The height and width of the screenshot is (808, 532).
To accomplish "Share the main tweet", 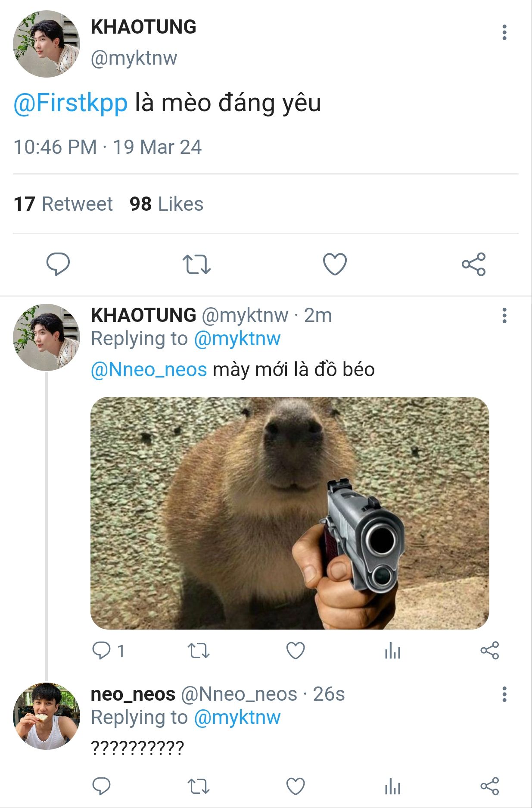I will (473, 264).
